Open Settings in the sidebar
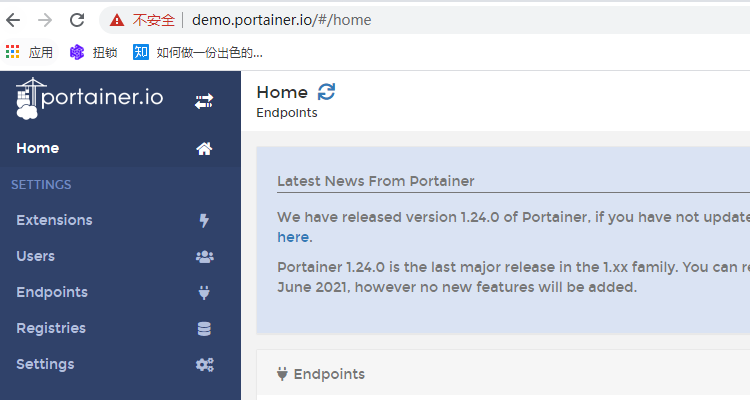750x400 pixels. 45,364
